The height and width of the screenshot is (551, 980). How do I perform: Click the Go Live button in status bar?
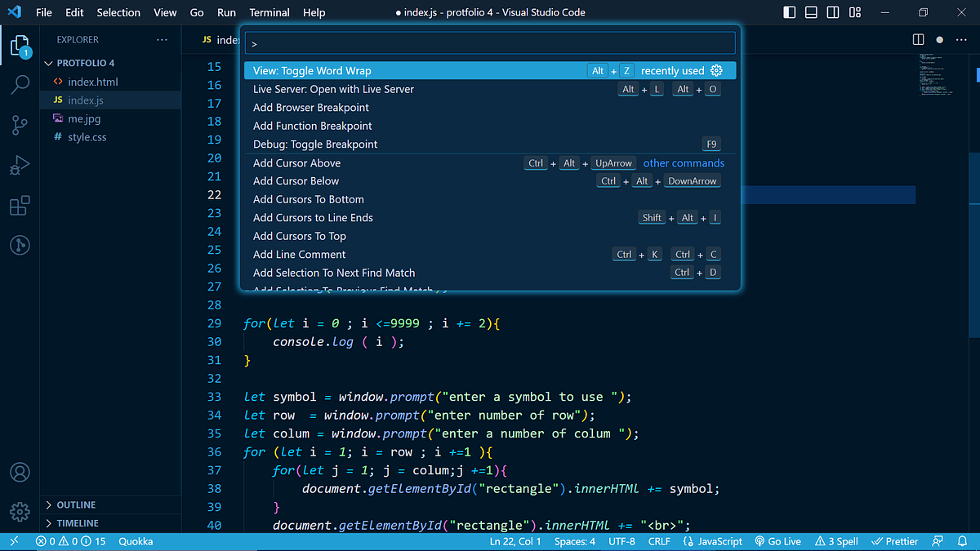(777, 540)
